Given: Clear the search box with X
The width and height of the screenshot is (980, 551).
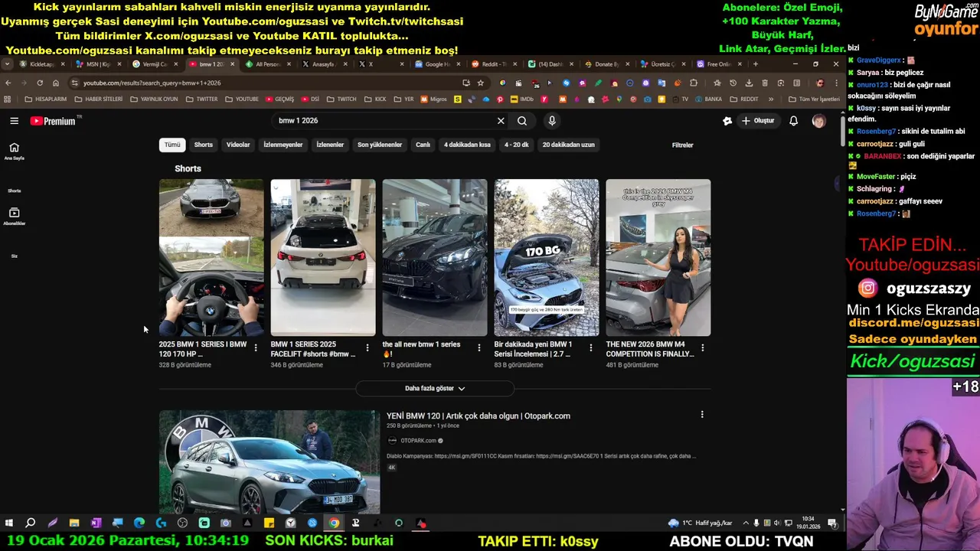Looking at the screenshot, I should point(501,121).
